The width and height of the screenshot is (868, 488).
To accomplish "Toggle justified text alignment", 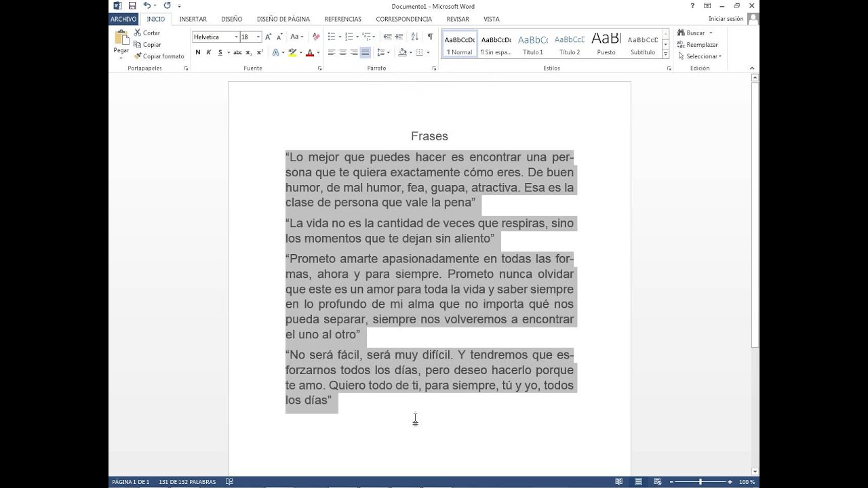I will 365,52.
